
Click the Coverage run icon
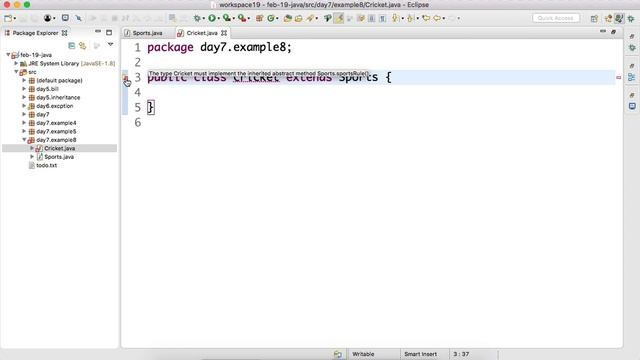point(227,18)
